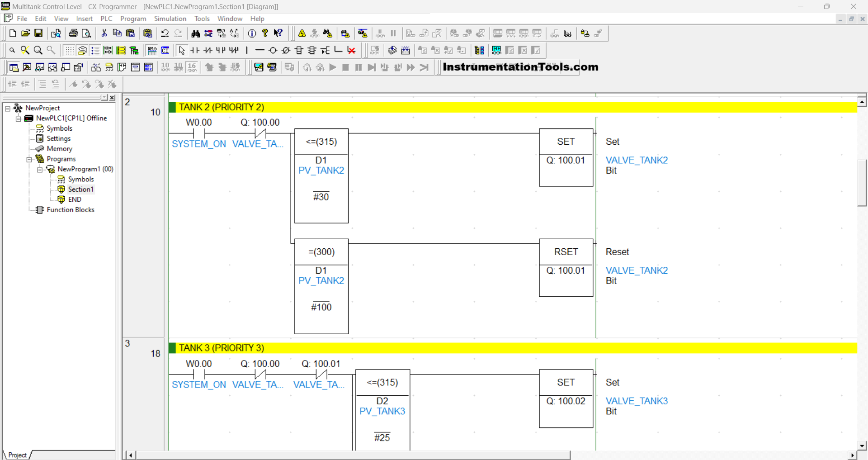Image resolution: width=868 pixels, height=460 pixels.
Task: Select the New Closed Coil tool
Action: pyautogui.click(x=286, y=50)
